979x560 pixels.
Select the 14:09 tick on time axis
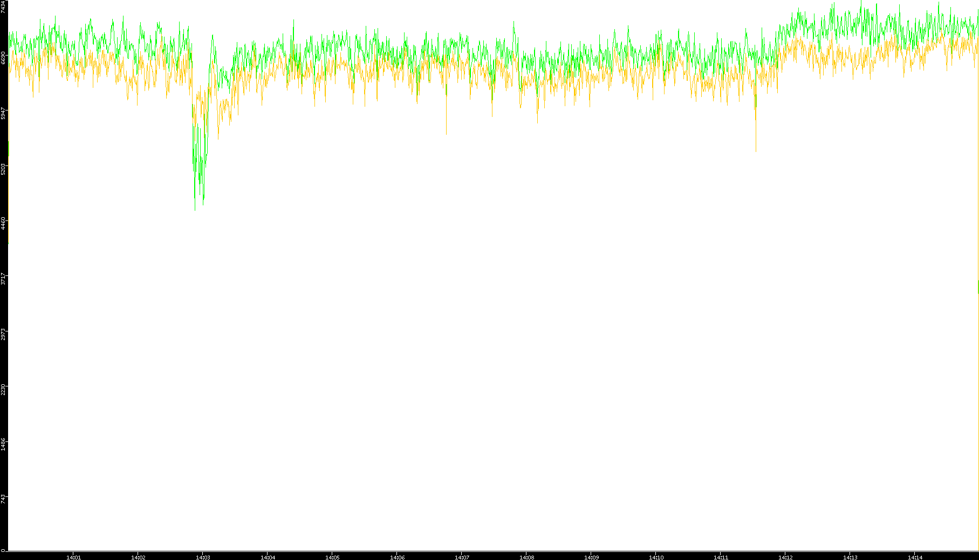click(591, 557)
